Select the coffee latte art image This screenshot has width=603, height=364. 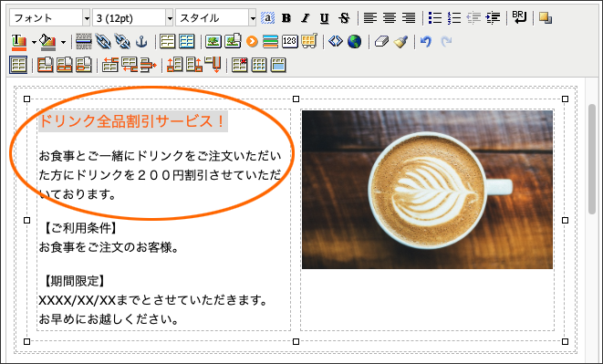pyautogui.click(x=427, y=190)
